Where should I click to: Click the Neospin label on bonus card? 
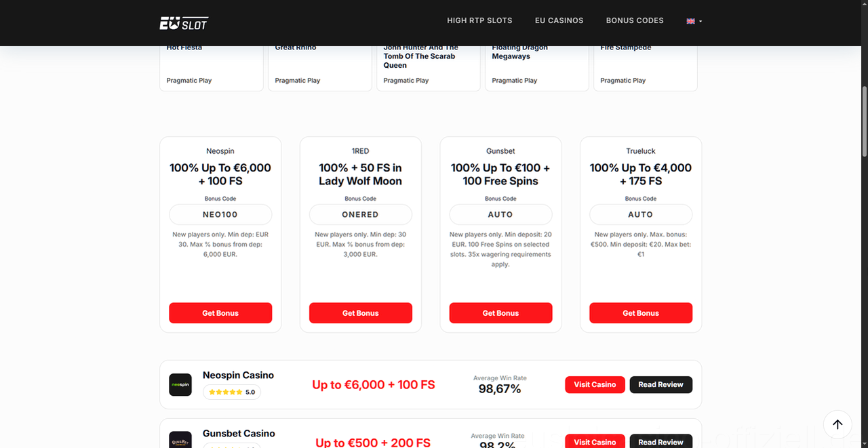tap(220, 151)
